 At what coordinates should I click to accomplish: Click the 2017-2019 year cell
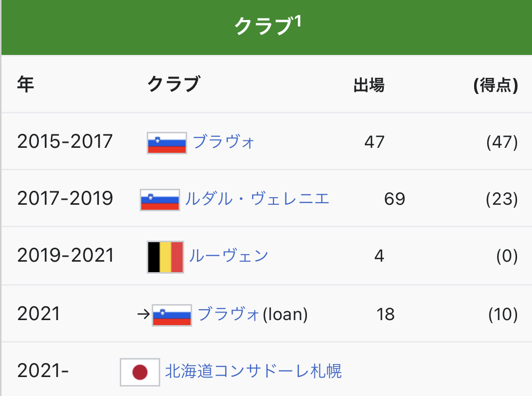65,199
